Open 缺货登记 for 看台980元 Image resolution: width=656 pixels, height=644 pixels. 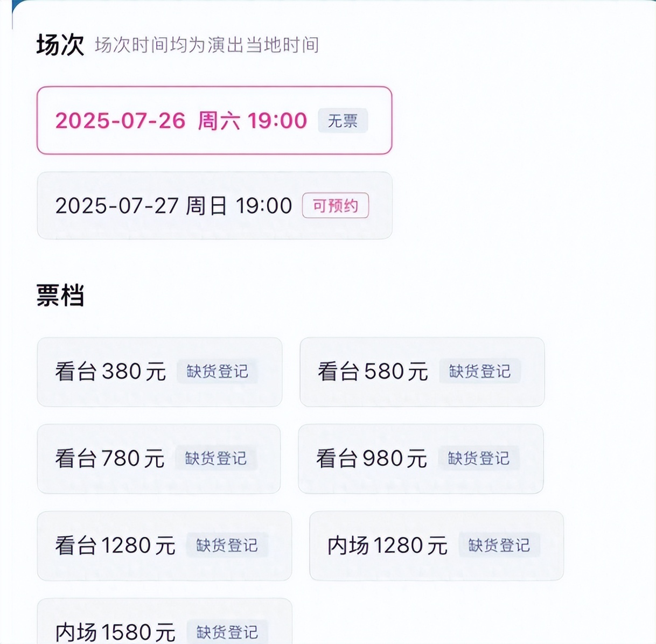[478, 458]
